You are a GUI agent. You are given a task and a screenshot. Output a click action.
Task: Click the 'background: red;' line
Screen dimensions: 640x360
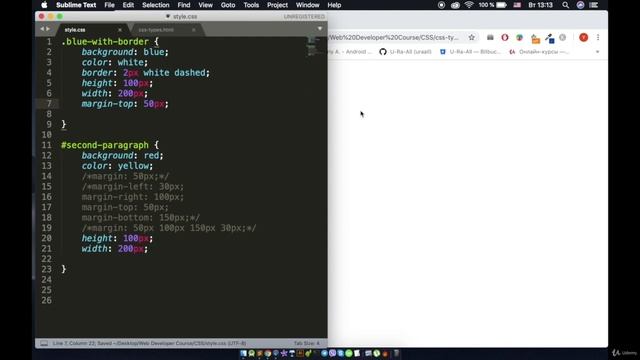(x=122, y=156)
